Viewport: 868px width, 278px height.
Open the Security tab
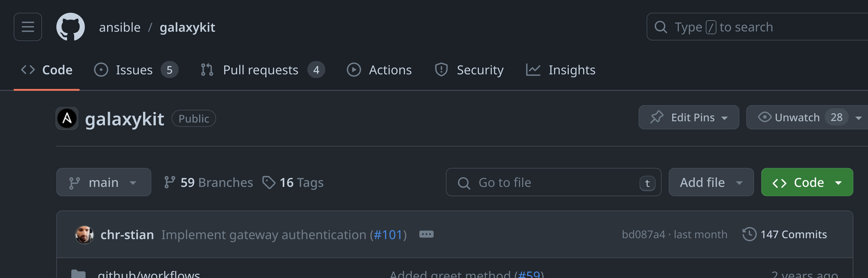point(469,70)
